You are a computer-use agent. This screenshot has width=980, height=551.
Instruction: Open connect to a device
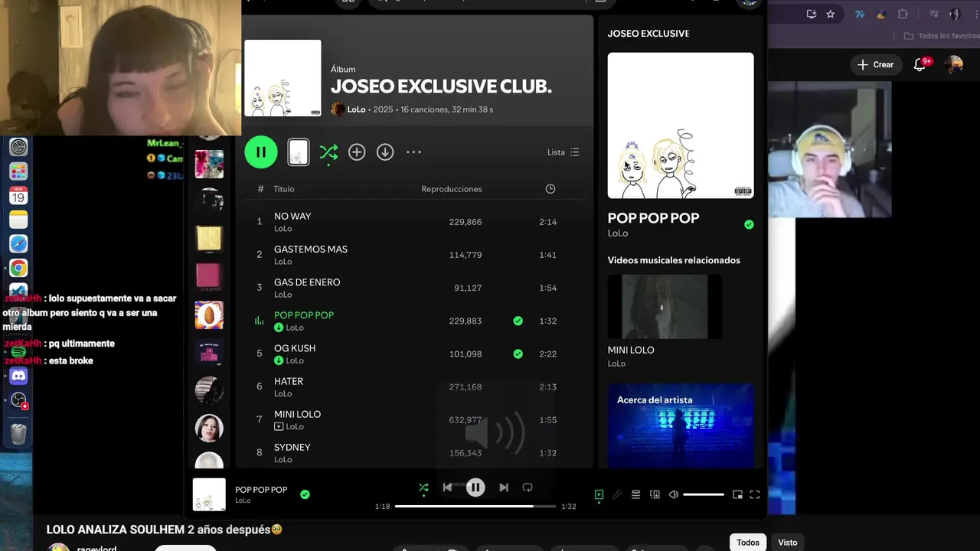(655, 494)
